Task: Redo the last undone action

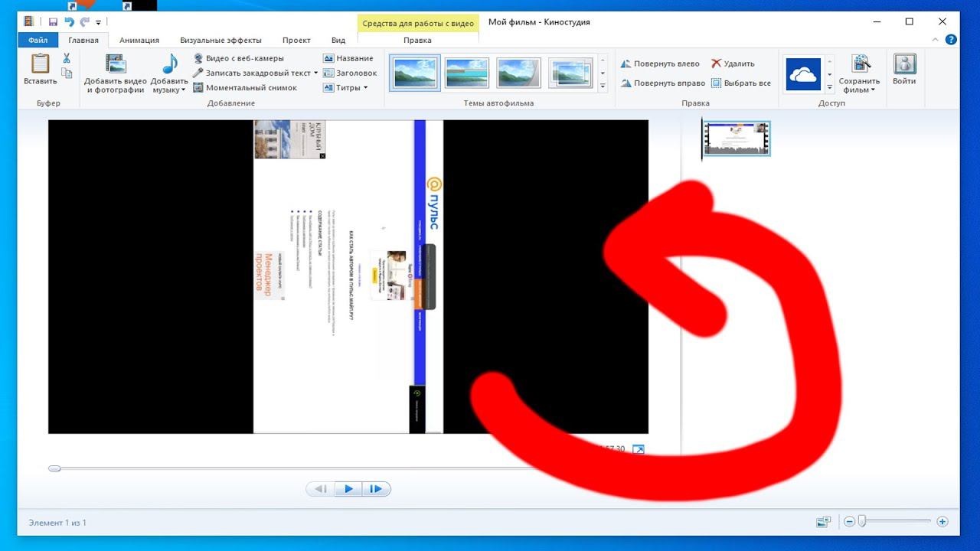Action: (x=84, y=22)
